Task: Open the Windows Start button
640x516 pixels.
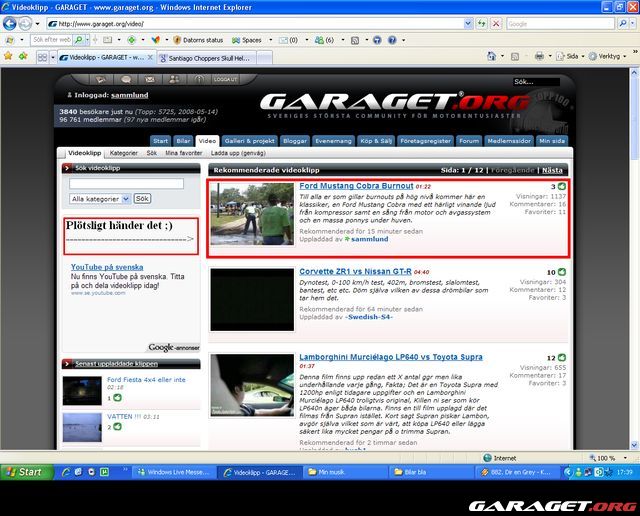Action: (27, 472)
